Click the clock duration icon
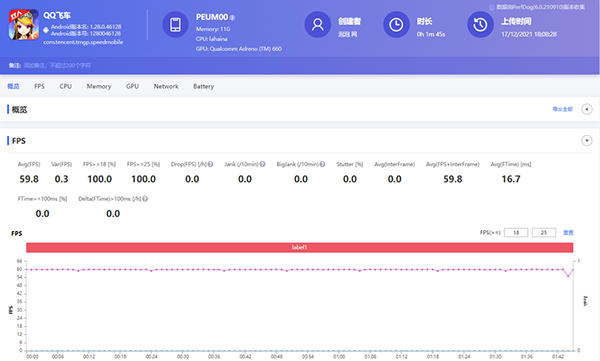Image resolution: width=600 pixels, height=361 pixels. pos(396,25)
